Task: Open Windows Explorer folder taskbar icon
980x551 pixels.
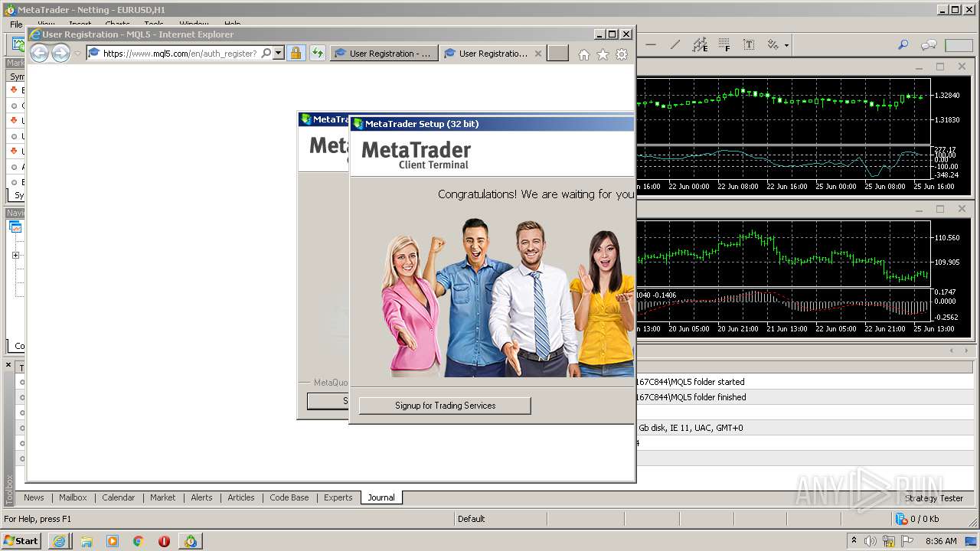Action: 87,541
